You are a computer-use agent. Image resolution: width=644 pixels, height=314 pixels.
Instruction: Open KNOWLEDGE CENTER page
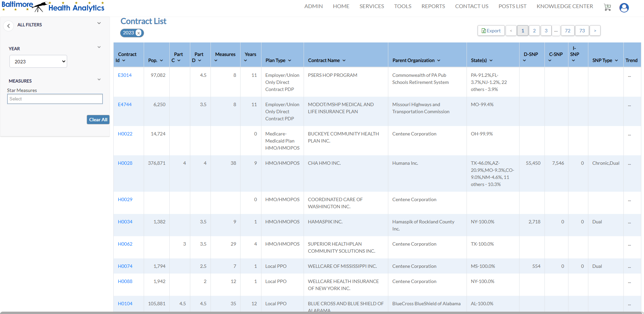point(565,6)
